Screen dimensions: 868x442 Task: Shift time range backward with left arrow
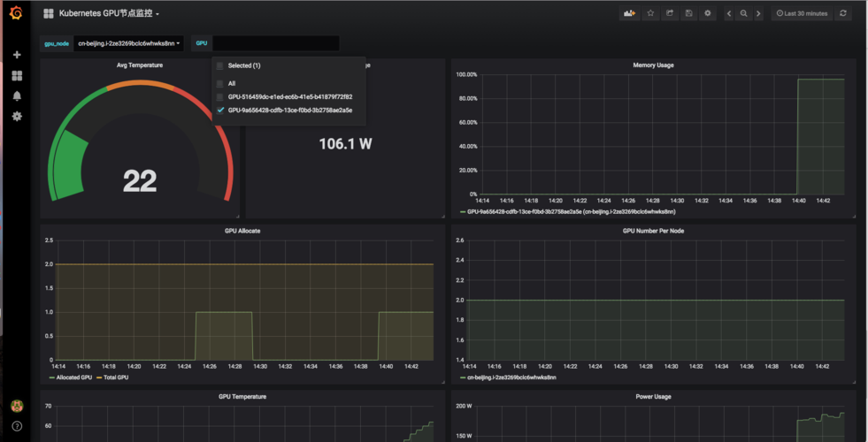(729, 14)
